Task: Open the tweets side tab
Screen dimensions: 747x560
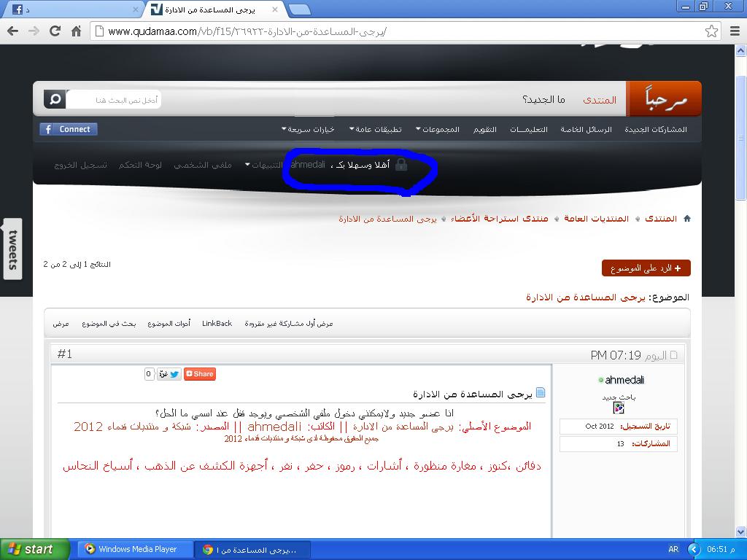Action: pos(12,249)
